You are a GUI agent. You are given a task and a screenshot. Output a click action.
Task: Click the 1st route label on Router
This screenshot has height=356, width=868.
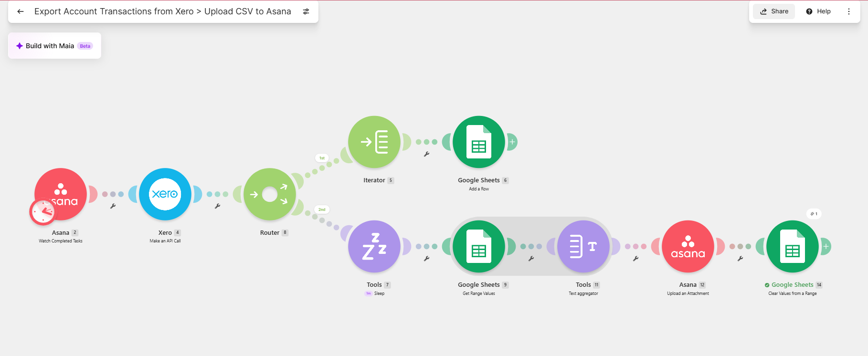[322, 158]
